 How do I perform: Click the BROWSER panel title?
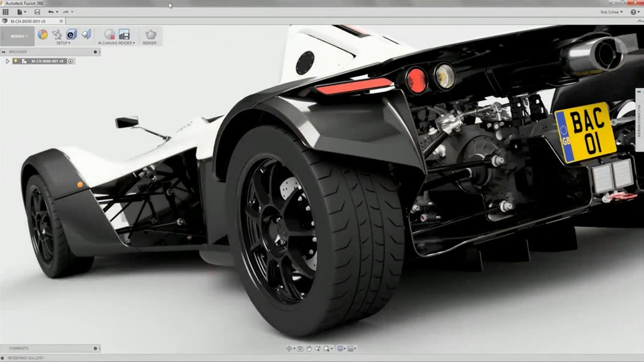18,52
